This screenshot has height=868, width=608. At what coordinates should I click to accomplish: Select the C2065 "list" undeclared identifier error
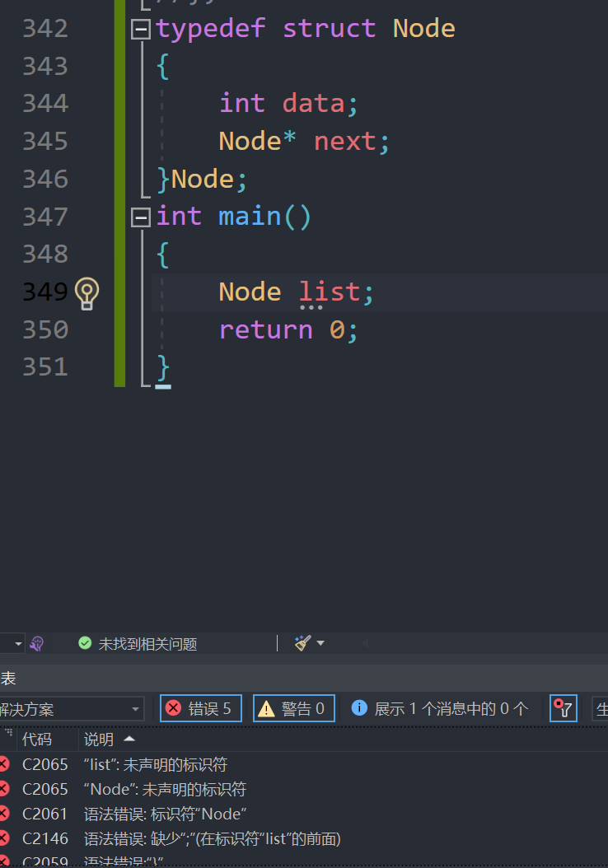(x=304, y=764)
